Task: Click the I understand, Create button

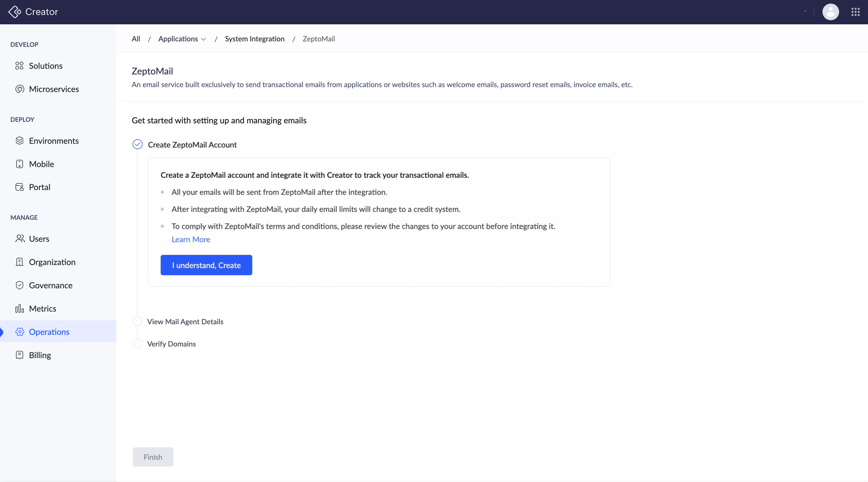Action: 206,265
